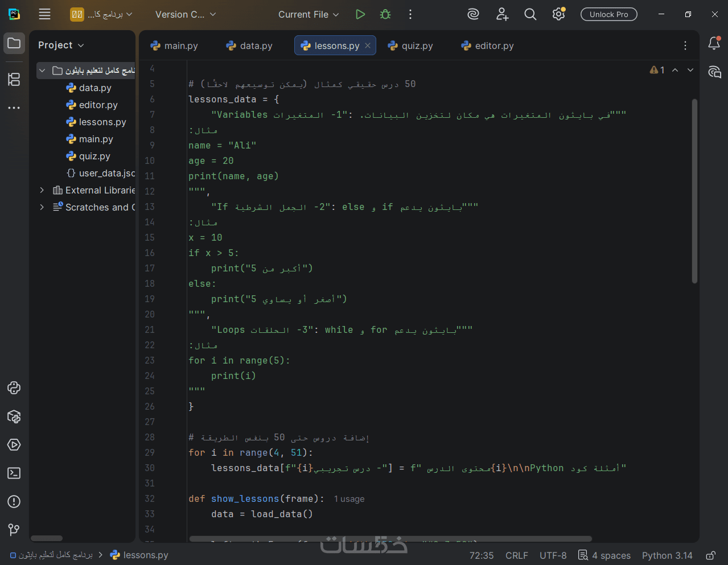The height and width of the screenshot is (565, 728).
Task: Open the Current File run configuration dropdown
Action: coord(308,14)
